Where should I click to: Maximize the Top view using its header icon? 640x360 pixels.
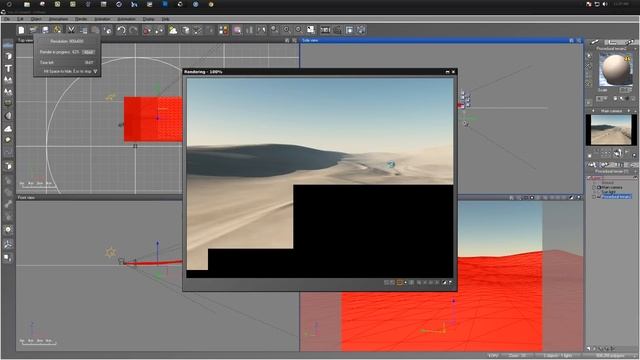pos(294,40)
